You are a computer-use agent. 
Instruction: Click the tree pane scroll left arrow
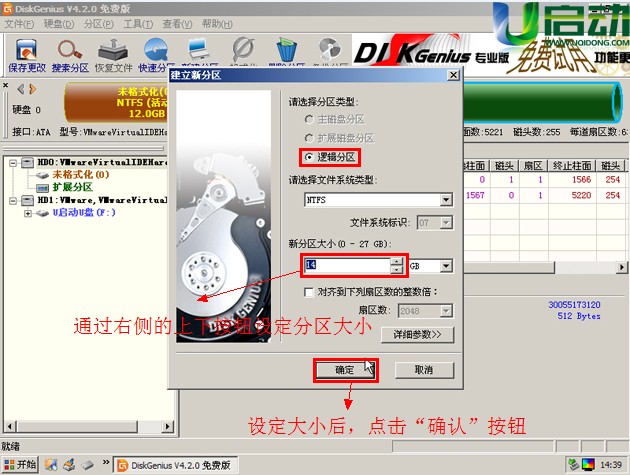click(x=11, y=426)
